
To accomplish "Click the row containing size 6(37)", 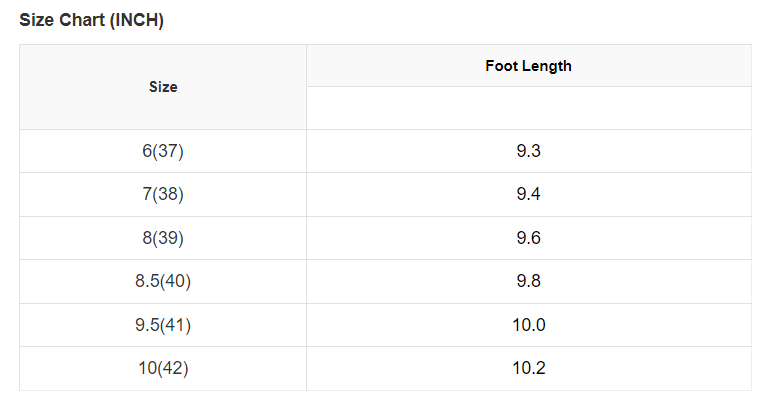I will 385,151.
